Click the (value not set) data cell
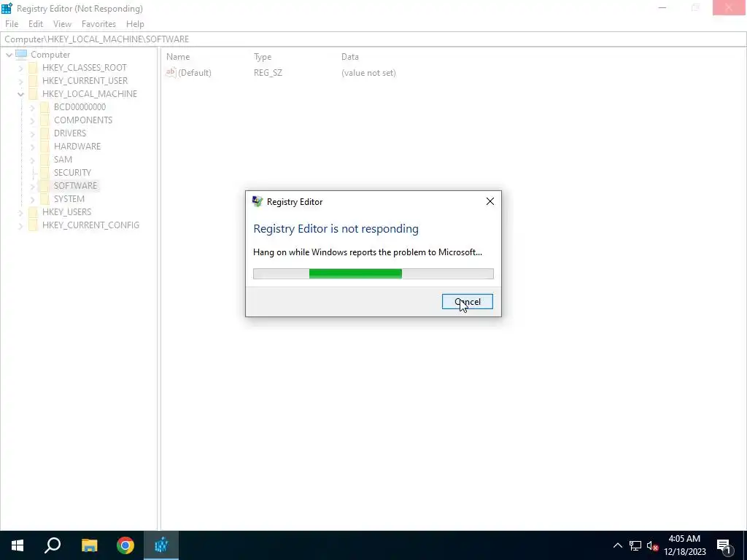Image resolution: width=747 pixels, height=560 pixels. pyautogui.click(x=368, y=73)
